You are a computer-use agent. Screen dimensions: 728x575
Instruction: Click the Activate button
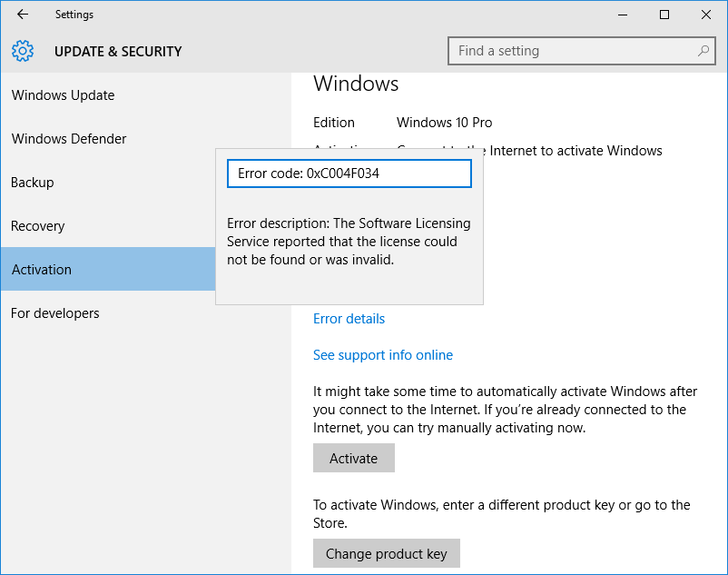pyautogui.click(x=354, y=458)
